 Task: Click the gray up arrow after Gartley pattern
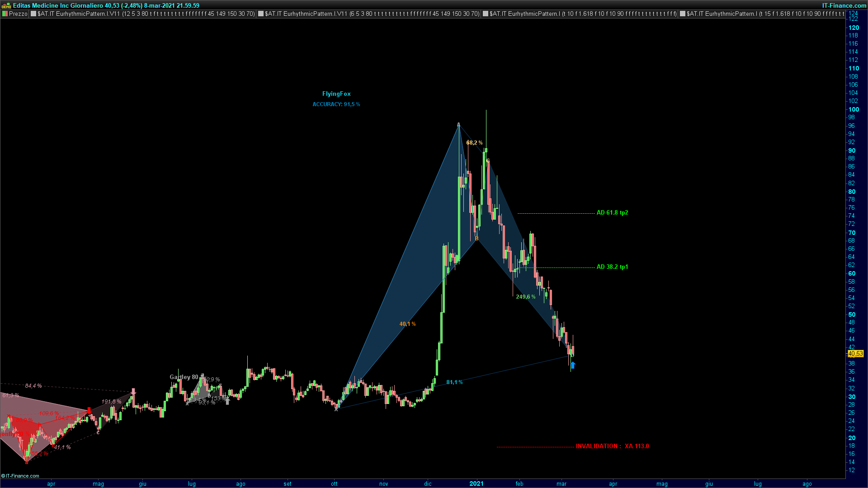(227, 401)
